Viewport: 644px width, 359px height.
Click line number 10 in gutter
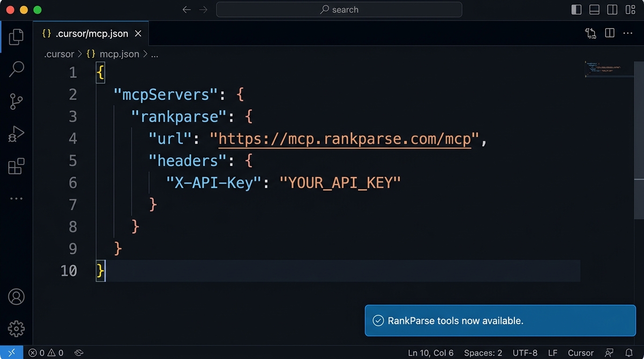[x=69, y=271]
